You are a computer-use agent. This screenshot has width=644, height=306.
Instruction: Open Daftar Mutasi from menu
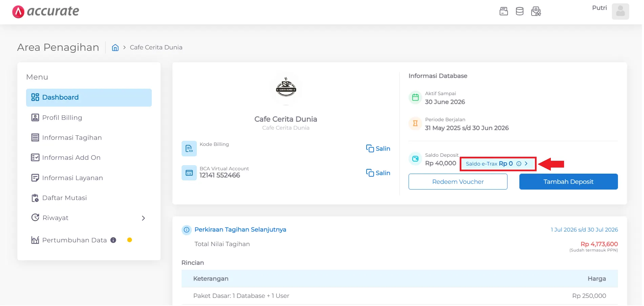(64, 198)
